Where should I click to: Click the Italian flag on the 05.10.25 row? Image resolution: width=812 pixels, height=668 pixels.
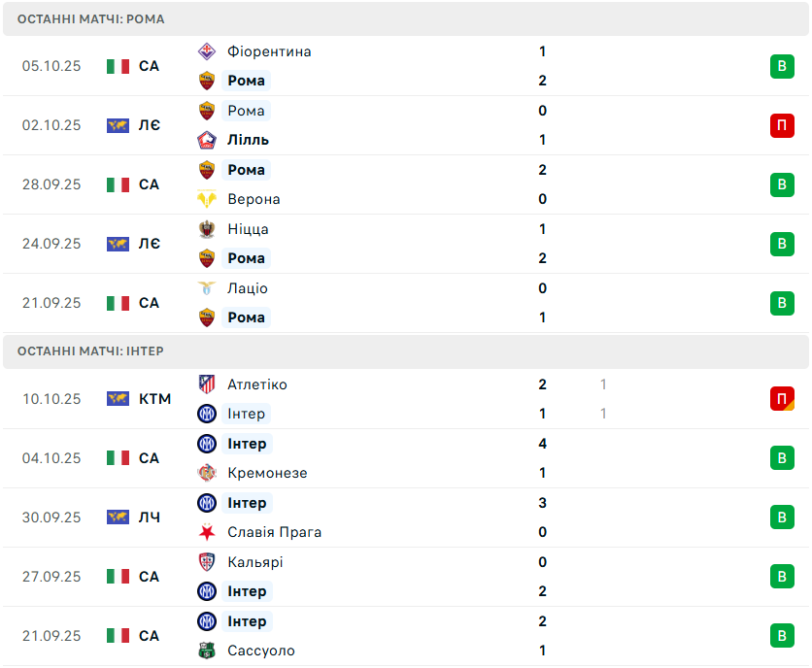118,66
